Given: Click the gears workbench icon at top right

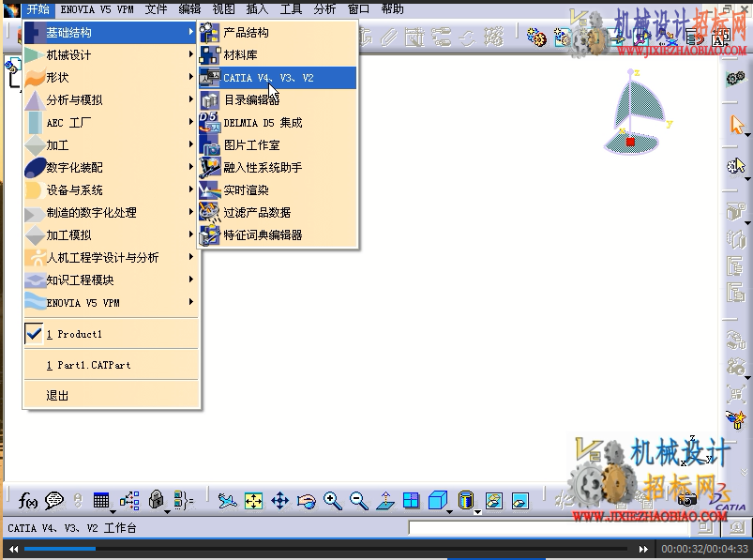Looking at the screenshot, I should 735,78.
